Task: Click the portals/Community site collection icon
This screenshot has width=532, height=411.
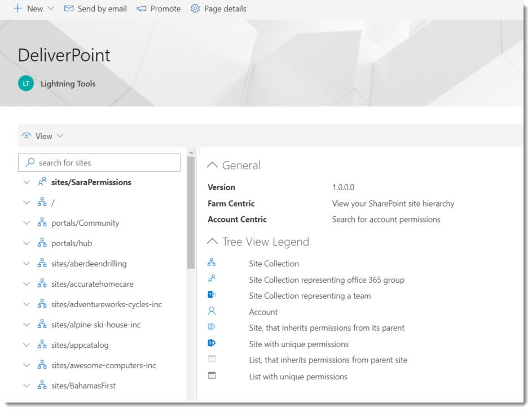Action: pyautogui.click(x=42, y=222)
